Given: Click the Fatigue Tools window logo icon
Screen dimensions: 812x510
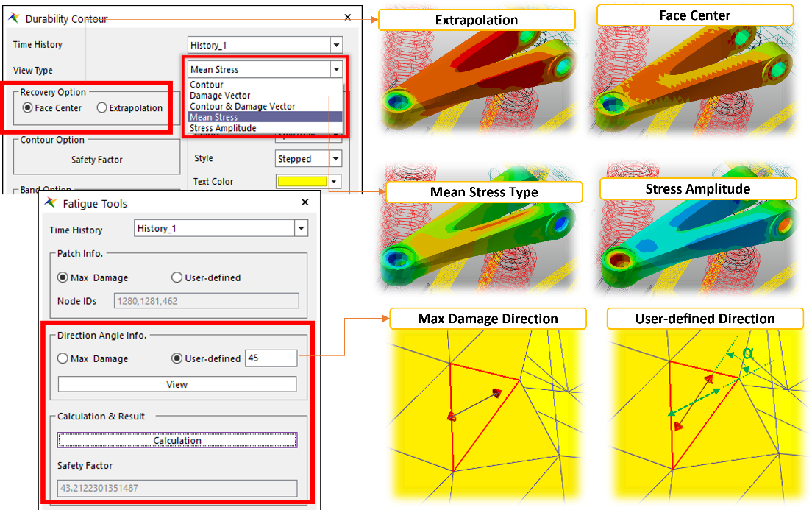Looking at the screenshot, I should [x=51, y=203].
